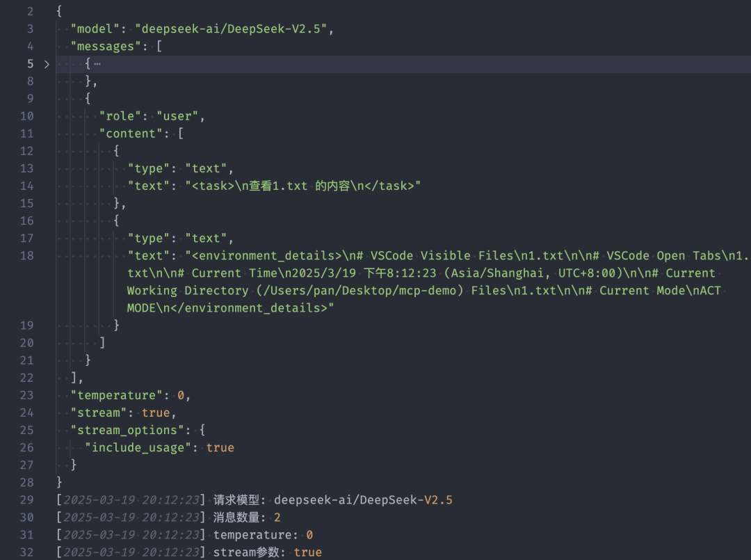Click the "stream" key on line 24
This screenshot has width=751, height=560.
pos(99,413)
